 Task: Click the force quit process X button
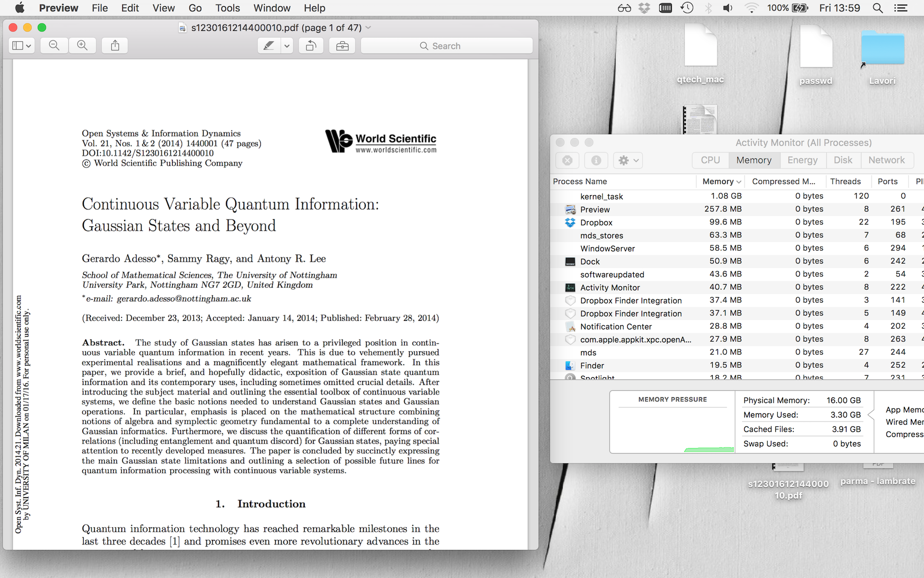pos(567,160)
